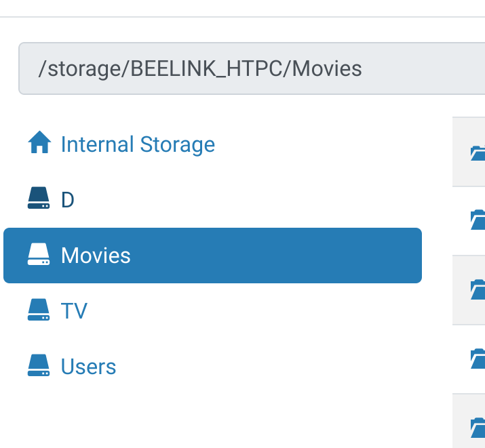This screenshot has width=485, height=448.
Task: Open the first folder icon in the file list
Action: click(478, 152)
